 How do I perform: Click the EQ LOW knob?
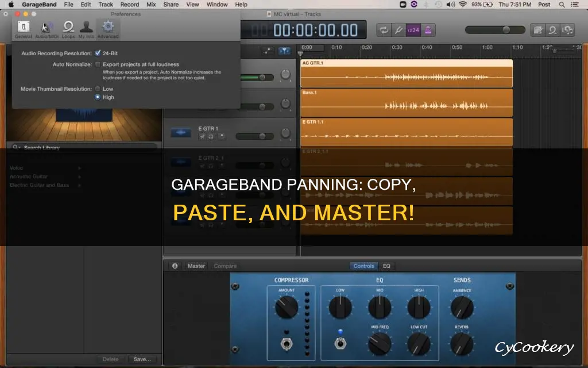pos(340,307)
